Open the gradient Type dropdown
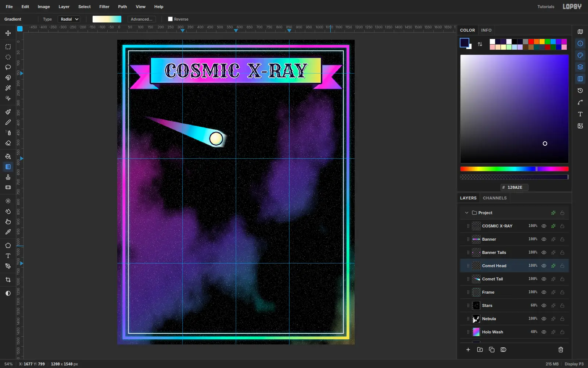Screen dimensions: 588x368 click(x=69, y=19)
